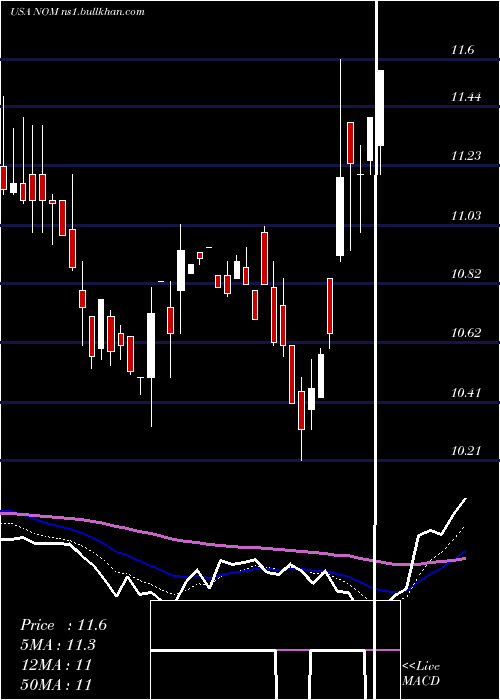The image size is (500, 700).
Task: Click the '12MA : 11' readout
Action: coord(56,665)
